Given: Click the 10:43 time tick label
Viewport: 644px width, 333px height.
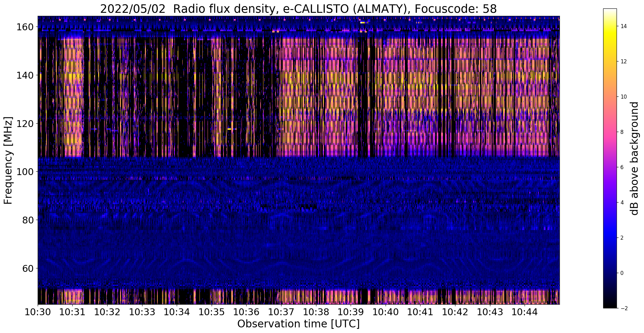Looking at the screenshot, I should pos(490,312).
